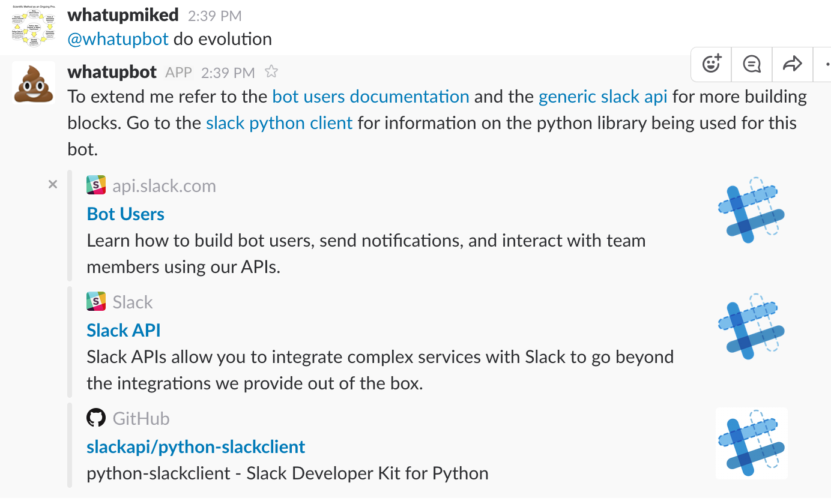The width and height of the screenshot is (831, 504).
Task: Click the GitHub octocat icon
Action: (x=96, y=418)
